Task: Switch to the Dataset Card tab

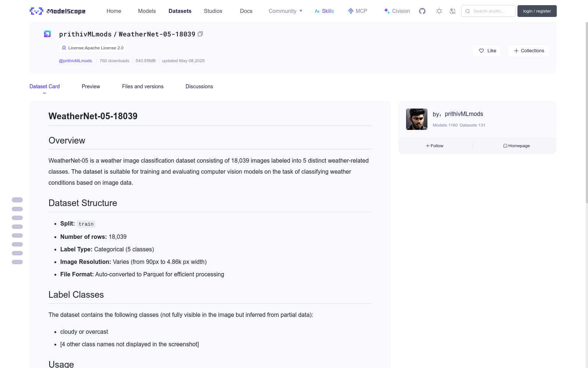Action: [x=44, y=86]
